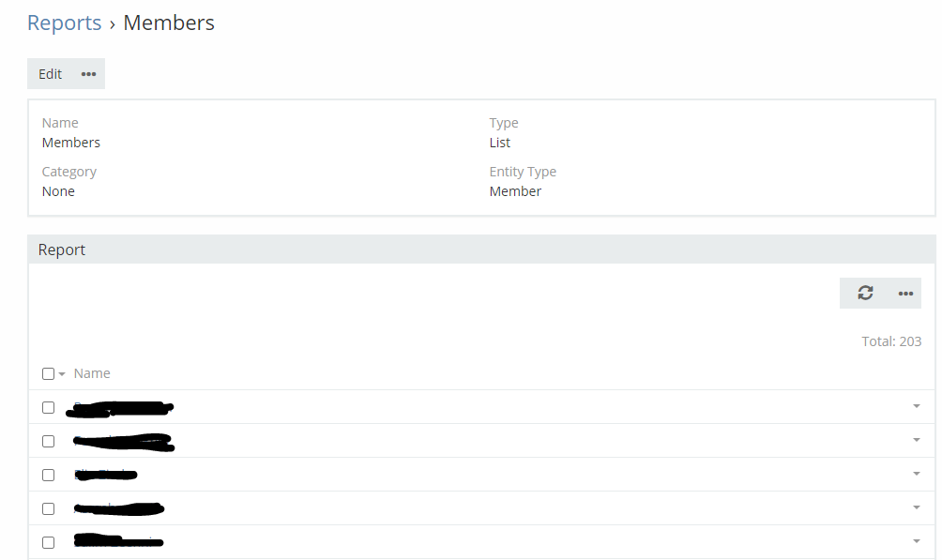Open the third redacted member name link

tap(106, 475)
